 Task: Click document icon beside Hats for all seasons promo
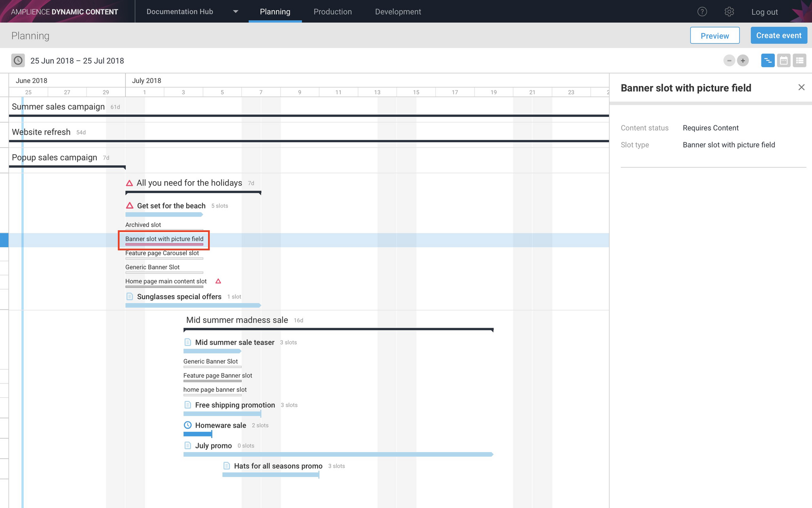pos(227,466)
